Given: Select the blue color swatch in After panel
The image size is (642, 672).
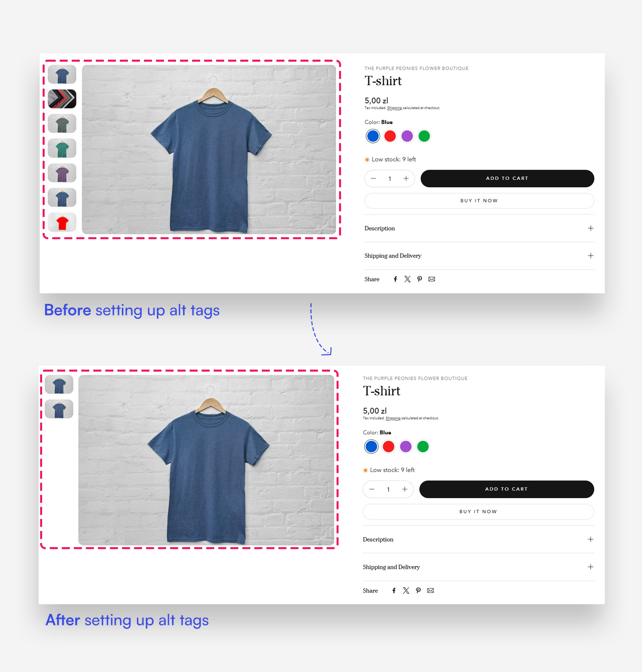Looking at the screenshot, I should pyautogui.click(x=371, y=446).
